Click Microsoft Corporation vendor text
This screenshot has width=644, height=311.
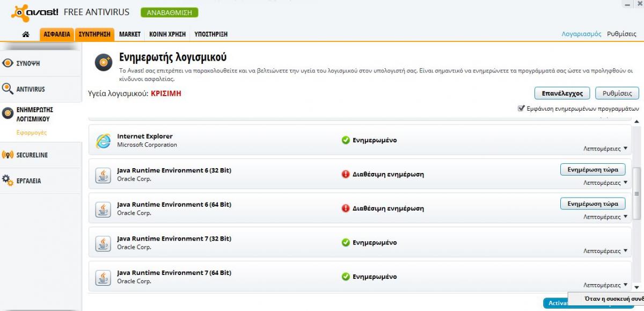[147, 145]
